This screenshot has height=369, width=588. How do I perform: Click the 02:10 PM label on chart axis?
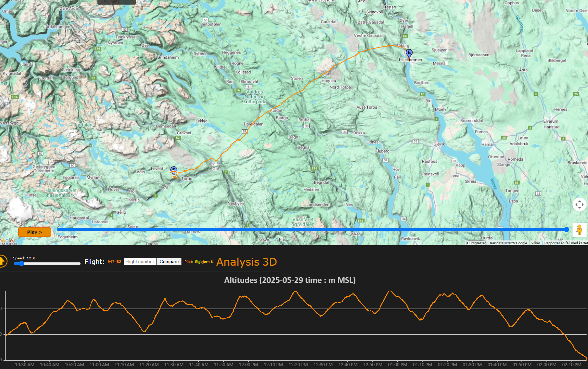coord(571,364)
